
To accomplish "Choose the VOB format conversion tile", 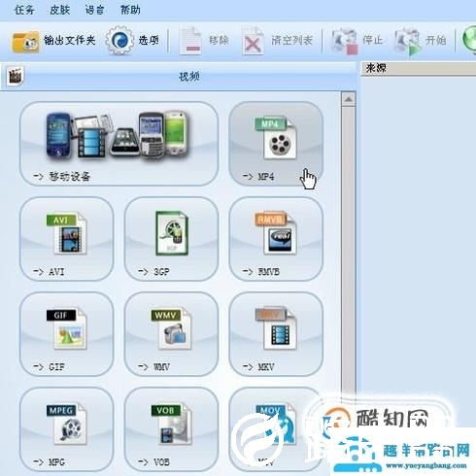I will pyautogui.click(x=171, y=429).
